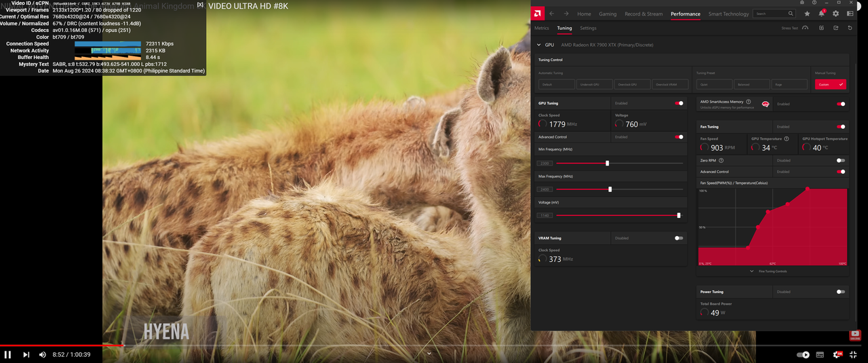This screenshot has height=363, width=868.
Task: Enable VRAM Tuning toggle
Action: pos(679,238)
